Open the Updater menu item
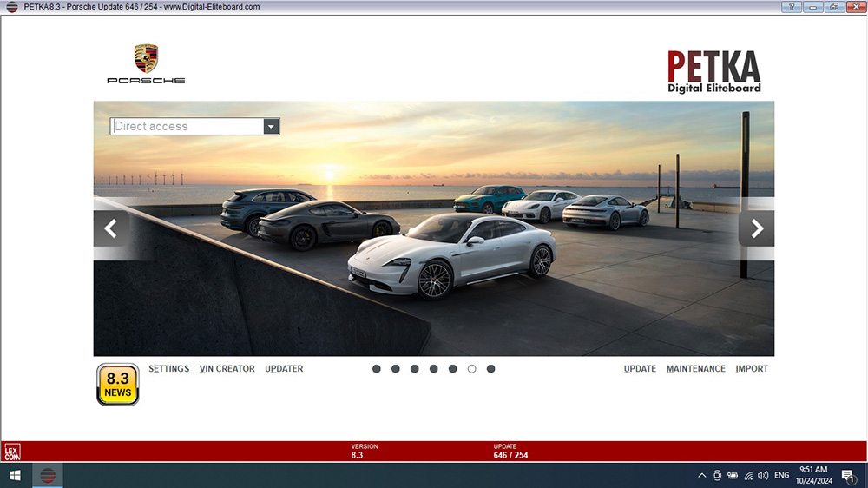This screenshot has width=868, height=488. (x=284, y=369)
